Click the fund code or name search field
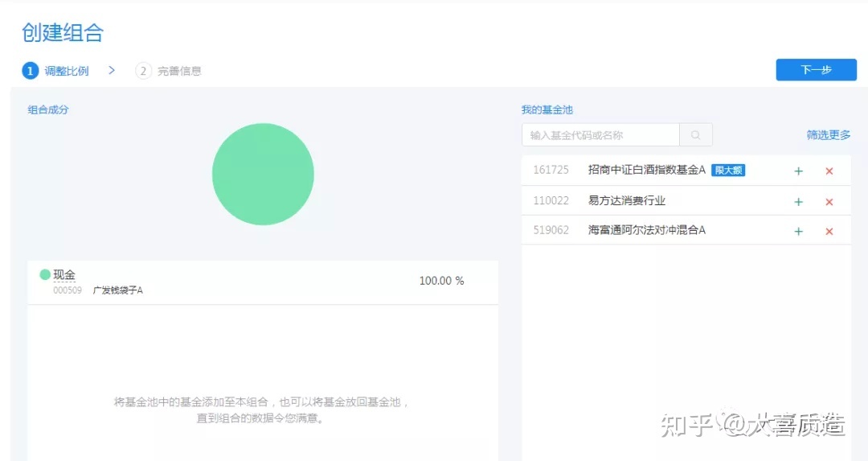 pyautogui.click(x=600, y=135)
